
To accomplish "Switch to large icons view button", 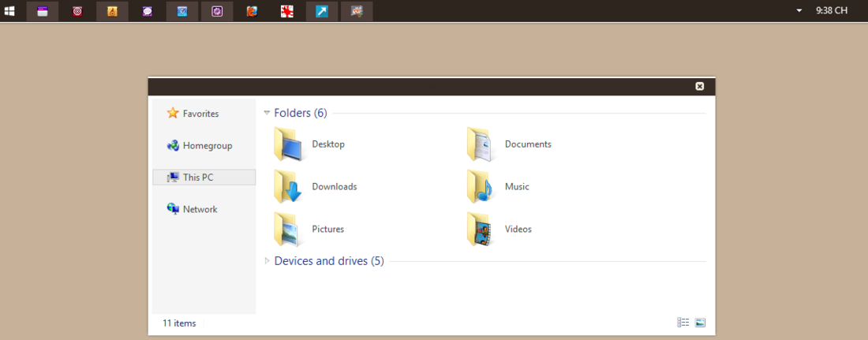I will [700, 323].
